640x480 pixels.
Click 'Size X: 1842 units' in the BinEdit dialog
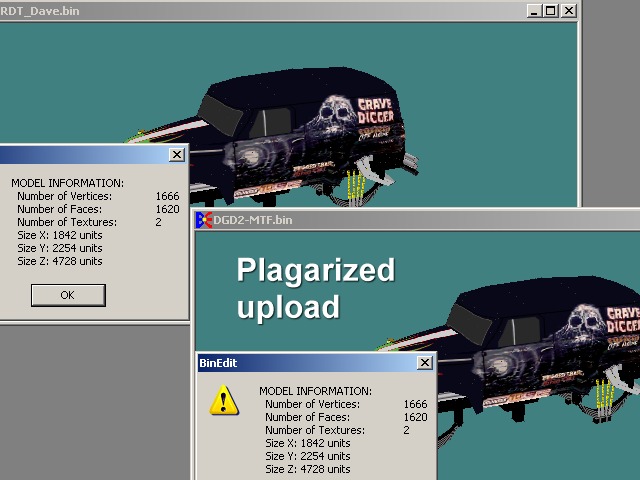pyautogui.click(x=308, y=443)
